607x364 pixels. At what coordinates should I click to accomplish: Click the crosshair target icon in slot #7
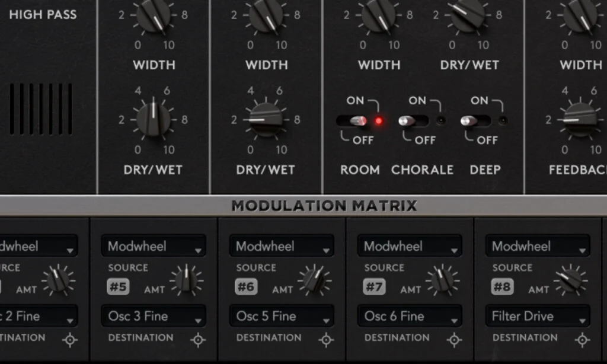pyautogui.click(x=454, y=340)
